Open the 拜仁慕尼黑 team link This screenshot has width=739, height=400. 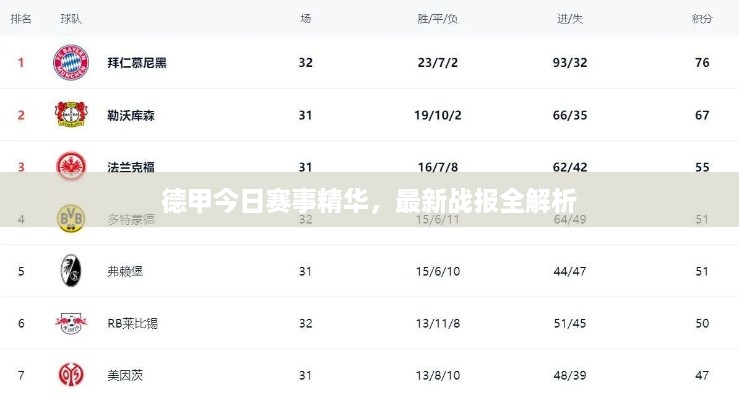tap(137, 63)
